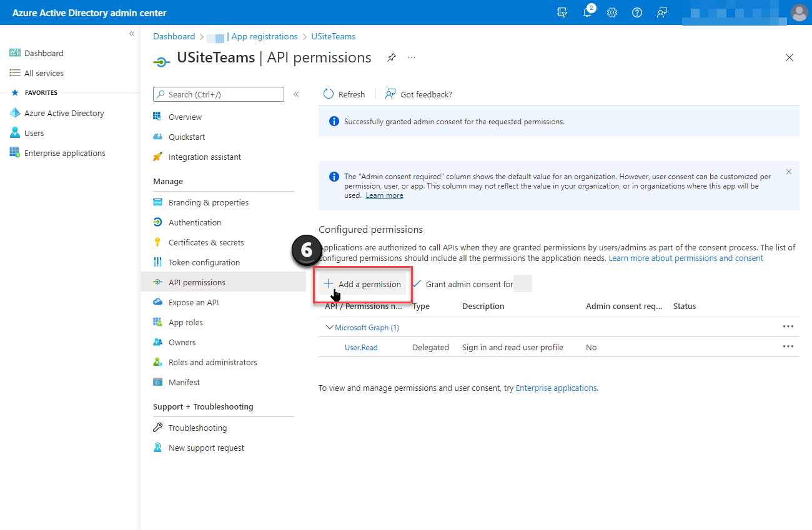Collapse the left navigation sidebar
The height and width of the screenshot is (530, 812).
(x=132, y=34)
